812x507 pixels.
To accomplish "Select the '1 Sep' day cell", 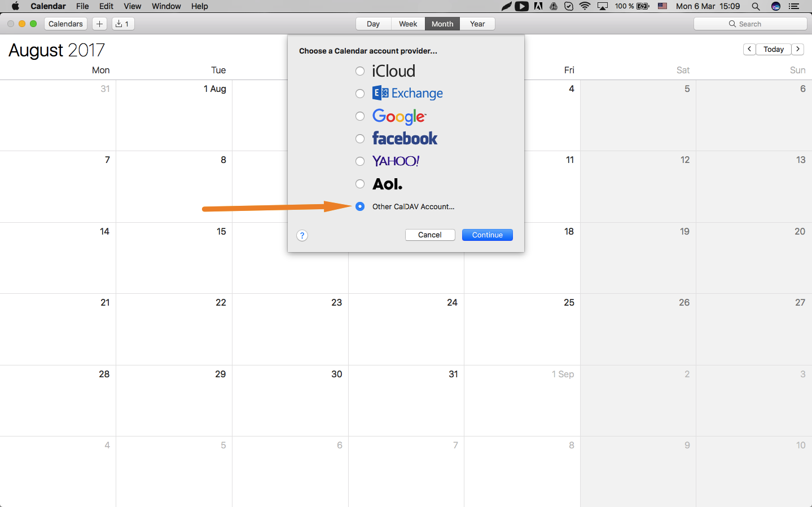I will pos(522,400).
